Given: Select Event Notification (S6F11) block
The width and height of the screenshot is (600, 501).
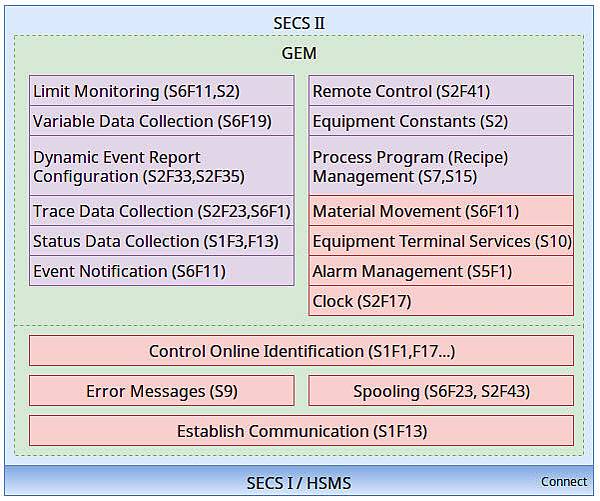Looking at the screenshot, I should (162, 271).
